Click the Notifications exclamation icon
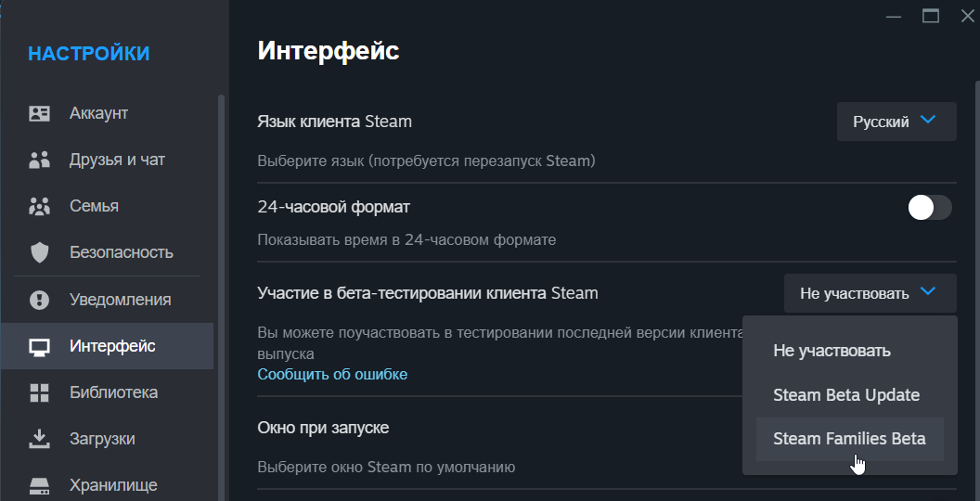 pyautogui.click(x=39, y=300)
